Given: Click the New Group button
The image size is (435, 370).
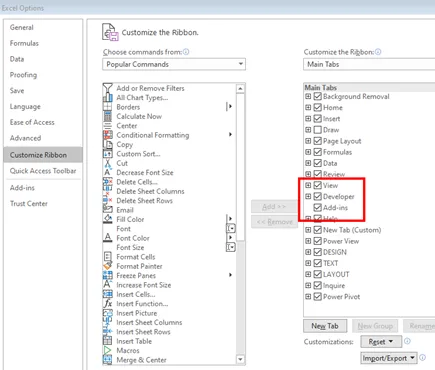Looking at the screenshot, I should pyautogui.click(x=375, y=326).
